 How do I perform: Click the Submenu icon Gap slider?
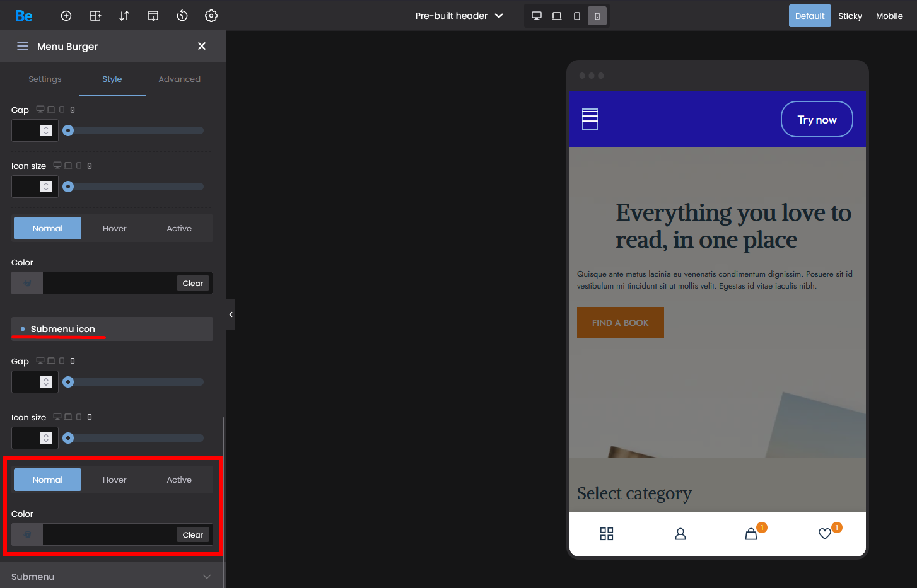pos(135,382)
